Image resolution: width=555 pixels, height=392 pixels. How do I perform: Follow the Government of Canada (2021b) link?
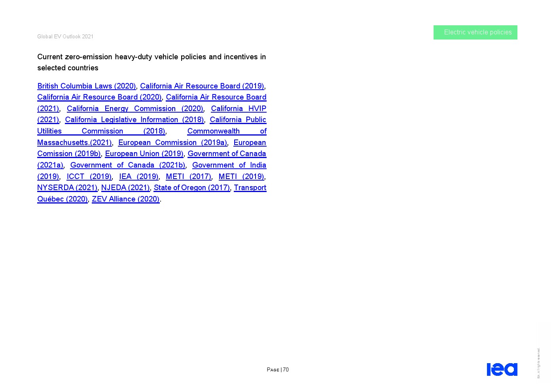coord(127,165)
